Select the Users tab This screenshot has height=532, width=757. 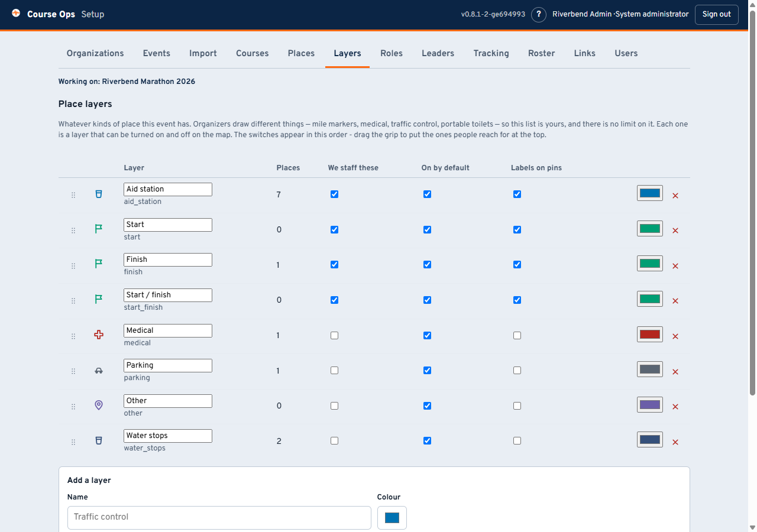click(x=626, y=53)
